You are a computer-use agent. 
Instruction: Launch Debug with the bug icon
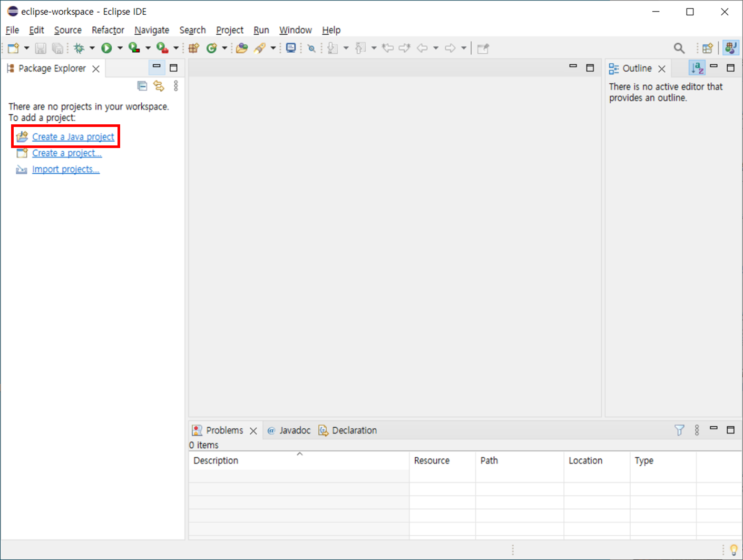coord(79,48)
